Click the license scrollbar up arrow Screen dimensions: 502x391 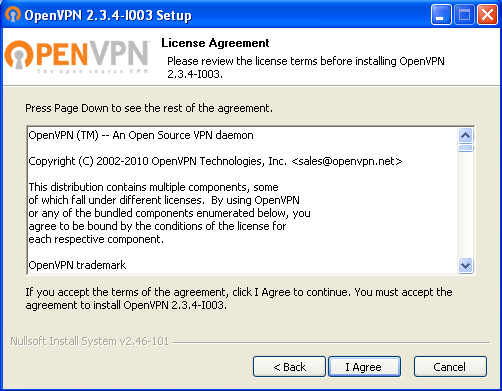[466, 135]
